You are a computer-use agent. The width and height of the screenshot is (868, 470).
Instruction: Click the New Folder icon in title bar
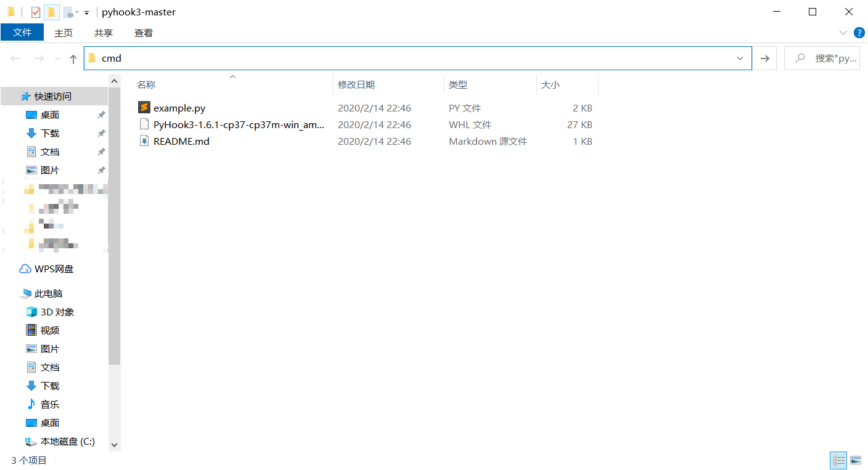click(x=52, y=12)
